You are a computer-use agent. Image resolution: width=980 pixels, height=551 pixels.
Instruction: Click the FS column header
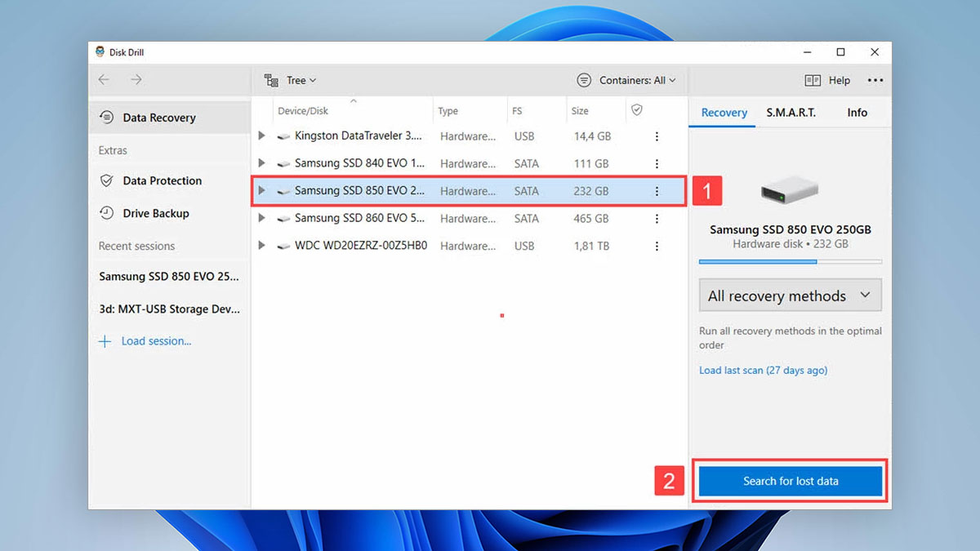tap(517, 111)
